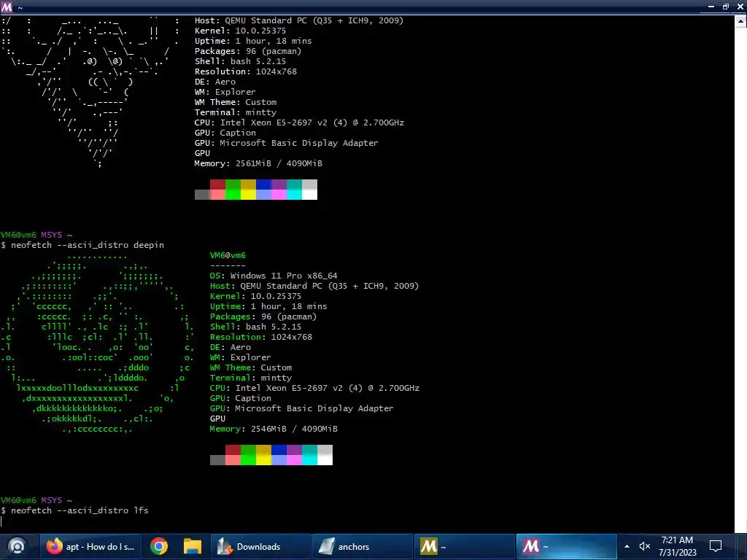Click the green 'CPU: Intel Xeon E5-2697 v2' line
This screenshot has width=747, height=560.
point(314,388)
